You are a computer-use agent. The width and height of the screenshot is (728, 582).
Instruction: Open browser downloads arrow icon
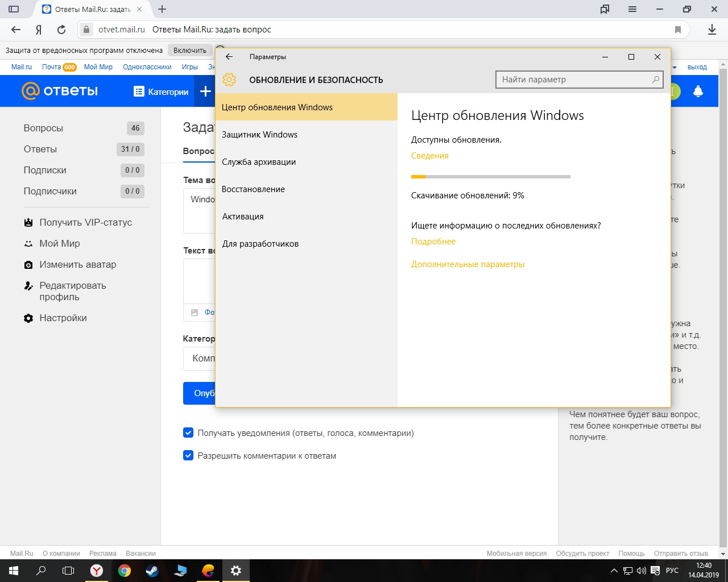[x=712, y=30]
